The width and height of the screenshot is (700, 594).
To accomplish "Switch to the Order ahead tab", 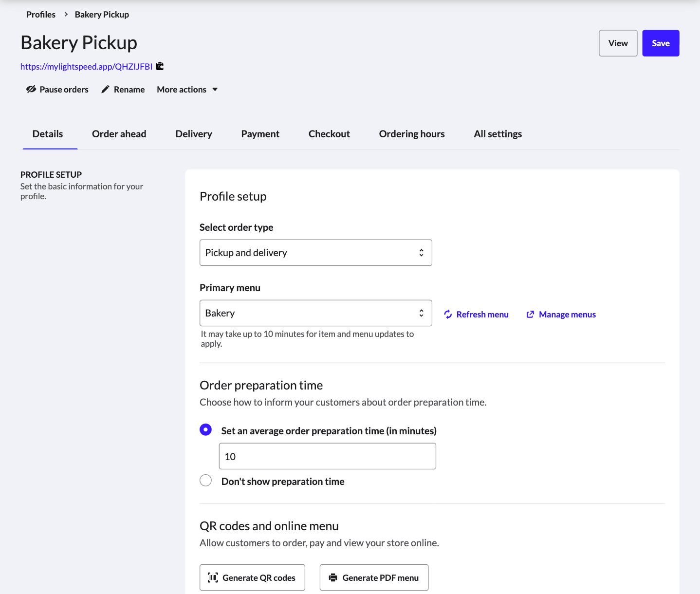I will click(119, 134).
